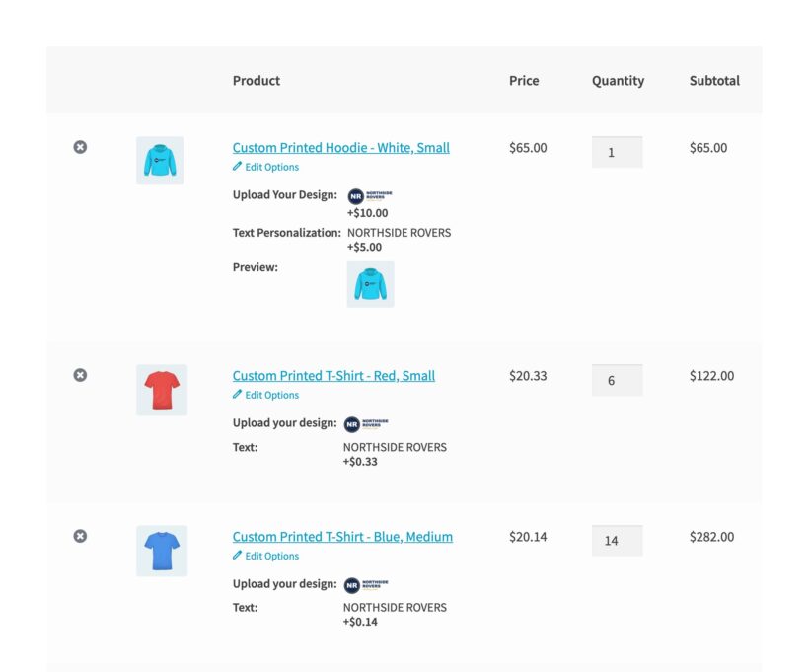Open the hoodie Preview image
Image resolution: width=809 pixels, height=672 pixels.
[370, 284]
